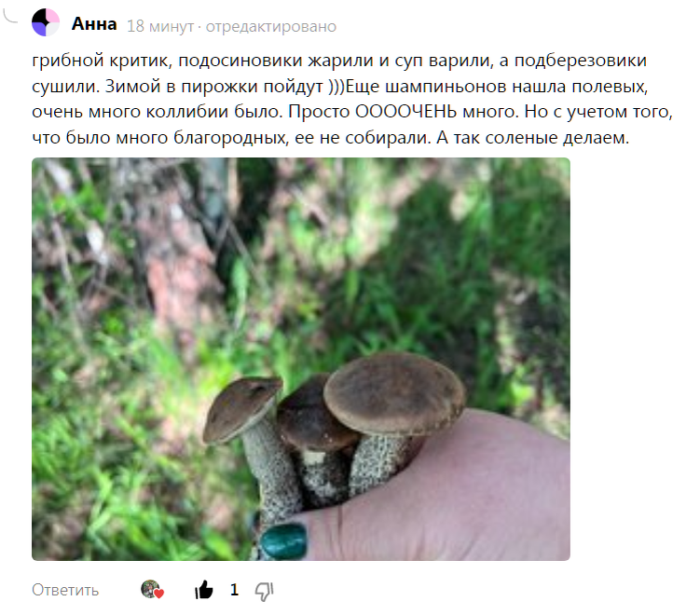The height and width of the screenshot is (615, 700).
Task: Open the author name Анна
Action: tap(94, 23)
